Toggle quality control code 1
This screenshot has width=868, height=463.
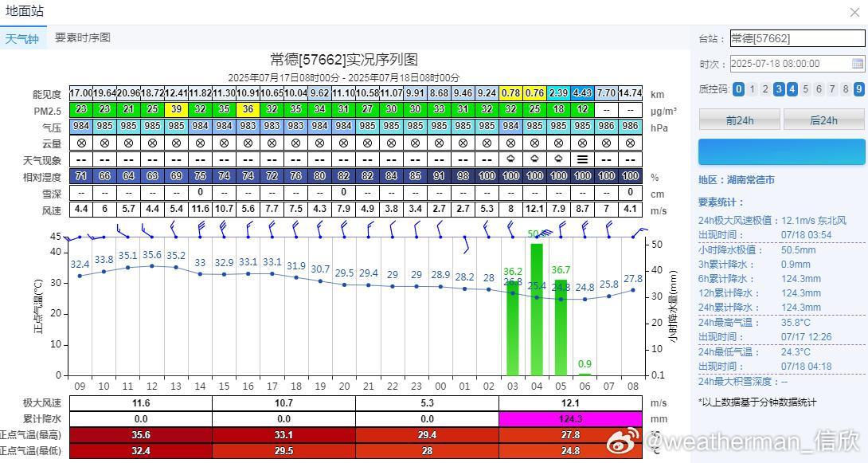tap(752, 88)
